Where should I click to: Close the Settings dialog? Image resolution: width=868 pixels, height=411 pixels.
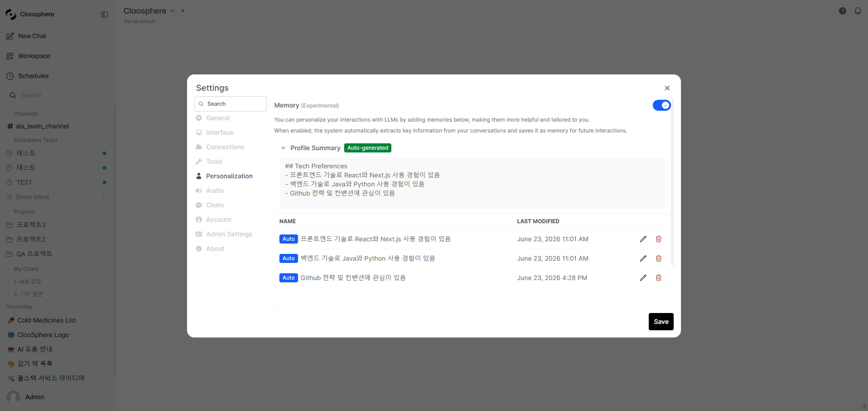pyautogui.click(x=667, y=88)
